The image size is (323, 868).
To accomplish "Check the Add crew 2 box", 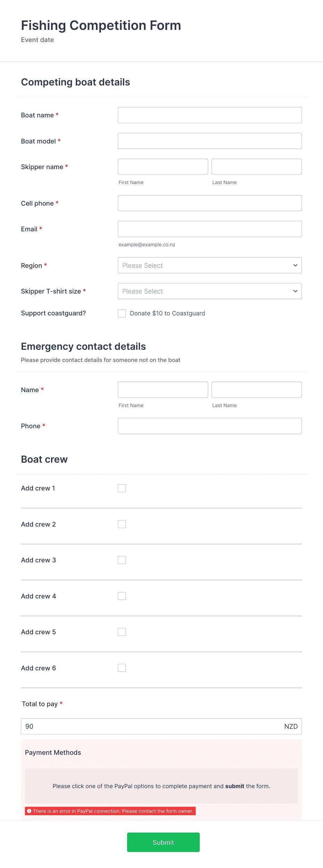I will 122,524.
